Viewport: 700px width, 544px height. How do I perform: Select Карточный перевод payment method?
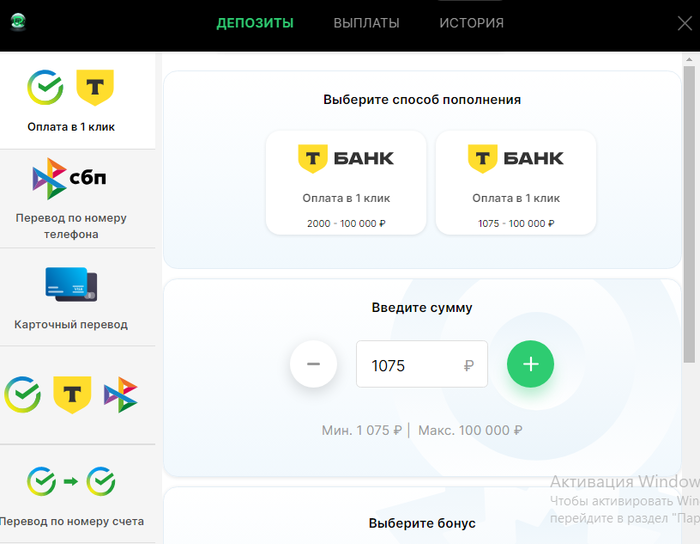tap(78, 297)
